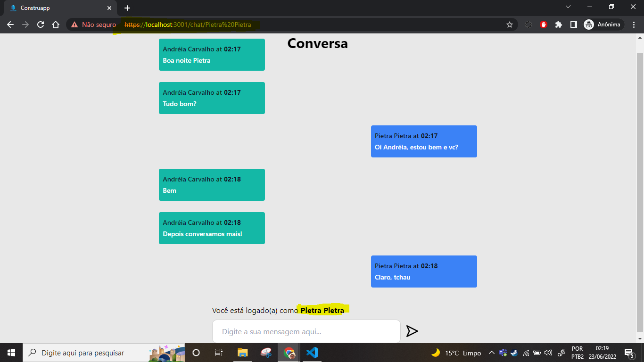Click the AdBlock extension icon

coord(543,24)
